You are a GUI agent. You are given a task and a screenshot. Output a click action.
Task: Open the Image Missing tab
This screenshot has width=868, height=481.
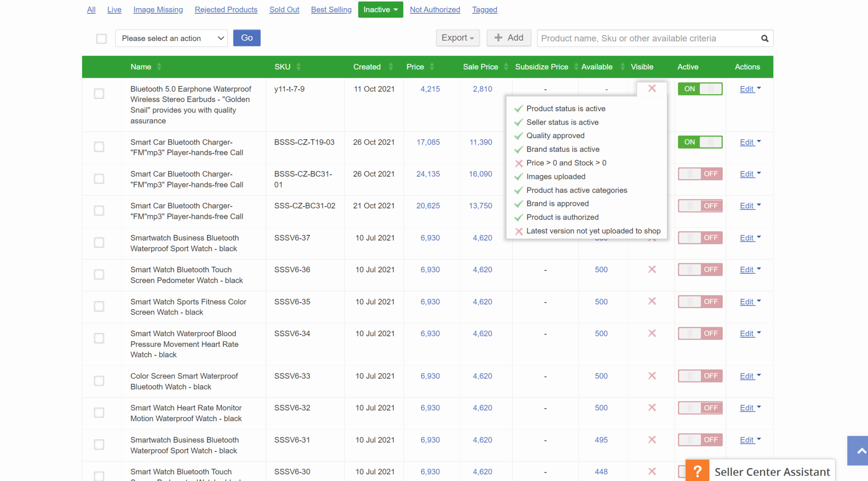pos(158,9)
